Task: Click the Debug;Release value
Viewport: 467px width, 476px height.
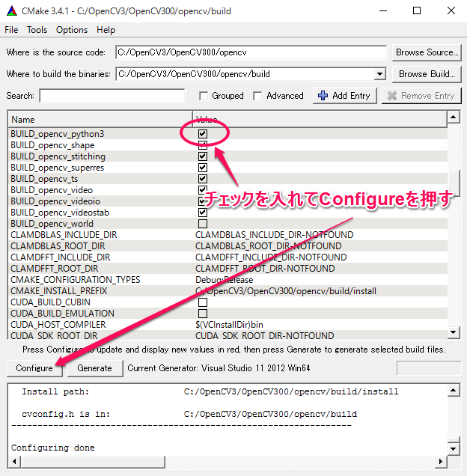Action: [x=224, y=280]
